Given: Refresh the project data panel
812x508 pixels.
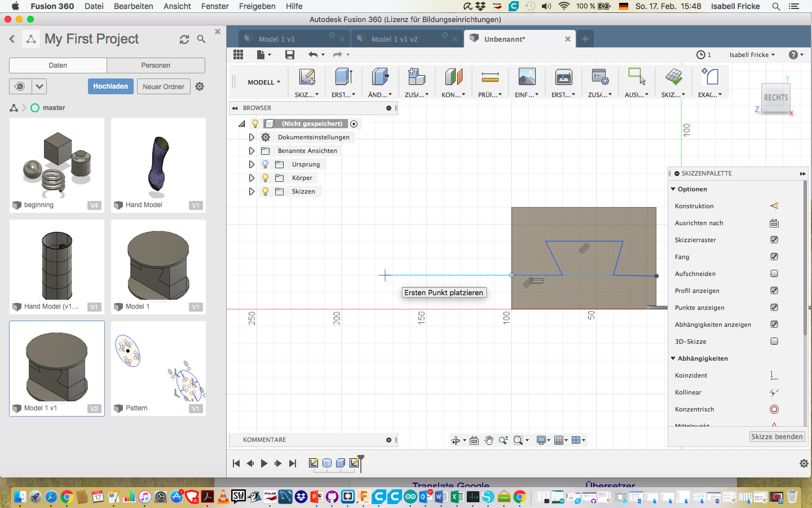Looking at the screenshot, I should pyautogui.click(x=184, y=39).
